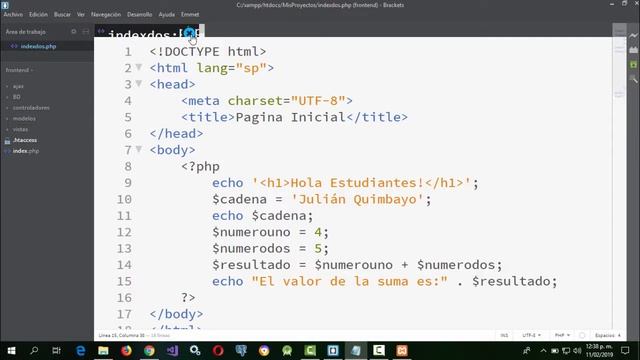Open pgAdmin elephant icon in taskbar

241,350
